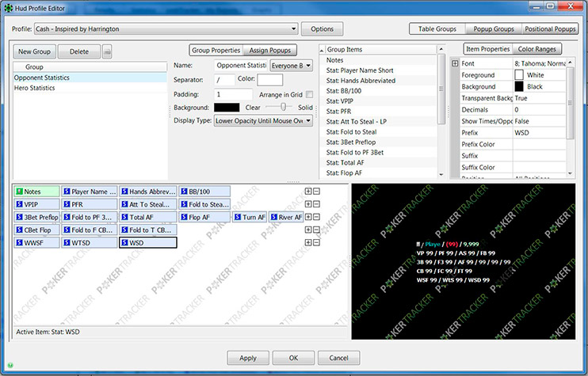
Task: Click the OK button
Action: click(x=294, y=358)
